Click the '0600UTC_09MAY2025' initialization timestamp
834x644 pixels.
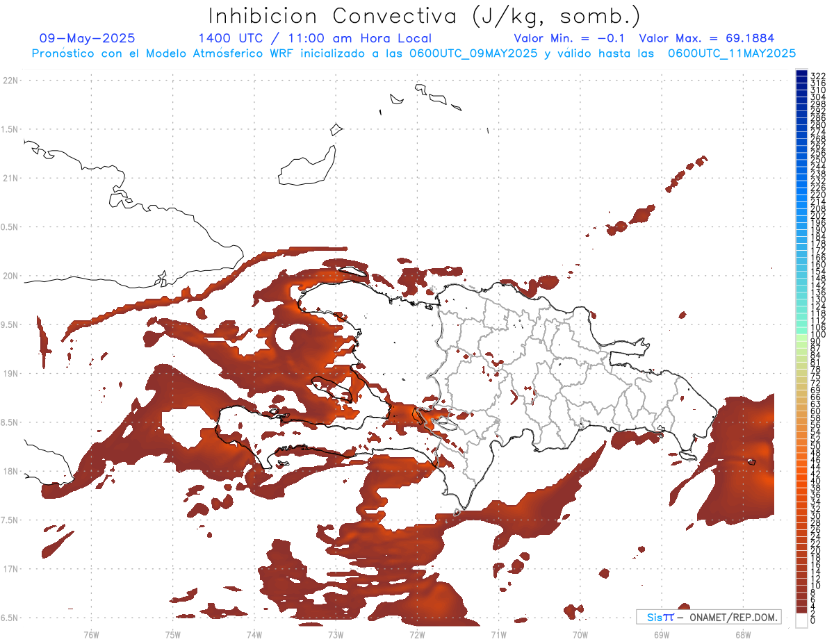(x=473, y=53)
